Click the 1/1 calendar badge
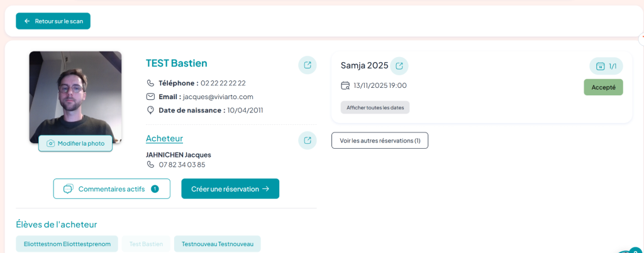The image size is (644, 253). click(x=606, y=66)
